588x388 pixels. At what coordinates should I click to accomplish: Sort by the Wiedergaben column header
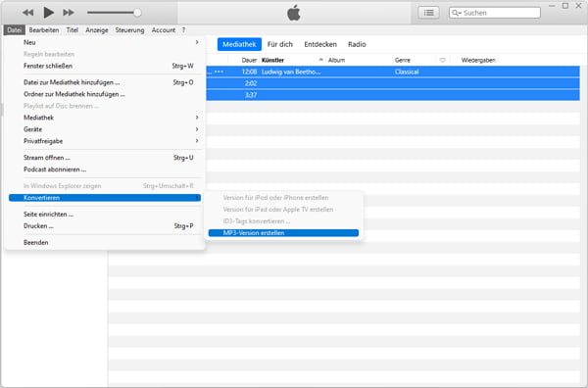[x=478, y=60]
